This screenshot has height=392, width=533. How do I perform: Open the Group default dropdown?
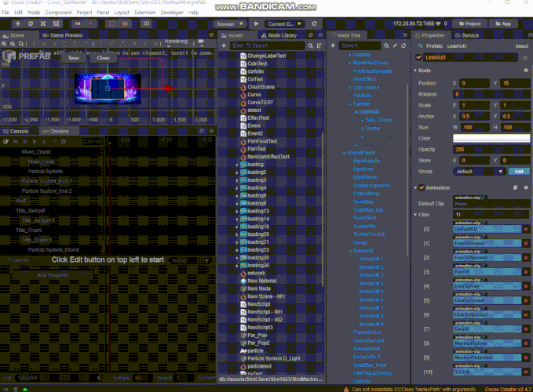(x=480, y=172)
